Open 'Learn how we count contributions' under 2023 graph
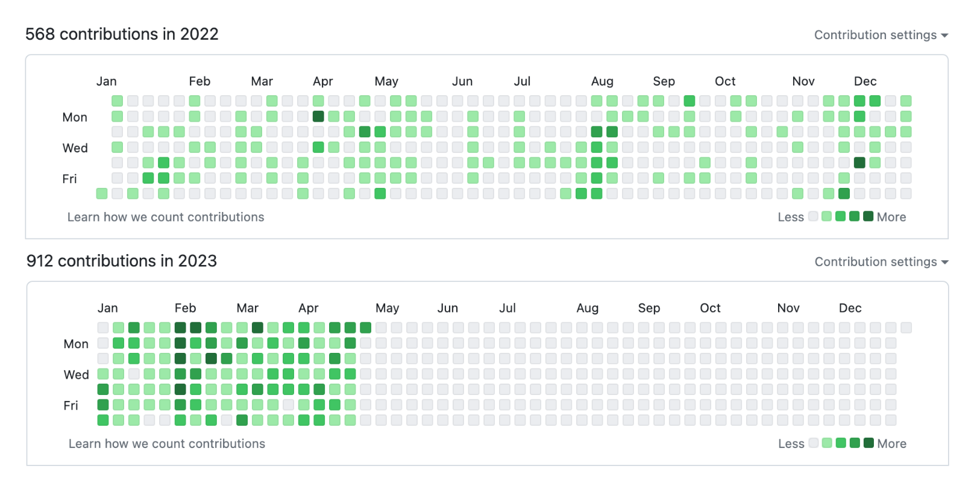The image size is (980, 495). pyautogui.click(x=167, y=444)
